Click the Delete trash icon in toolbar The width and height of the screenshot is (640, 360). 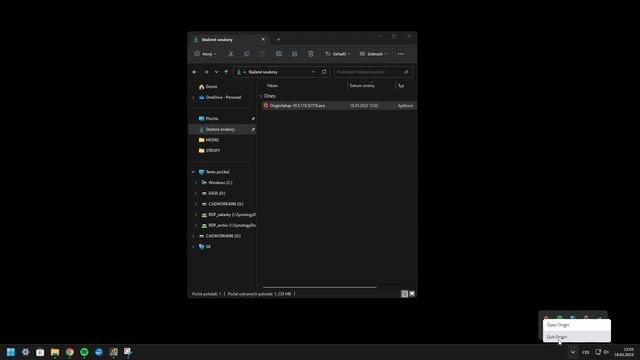[x=311, y=54]
